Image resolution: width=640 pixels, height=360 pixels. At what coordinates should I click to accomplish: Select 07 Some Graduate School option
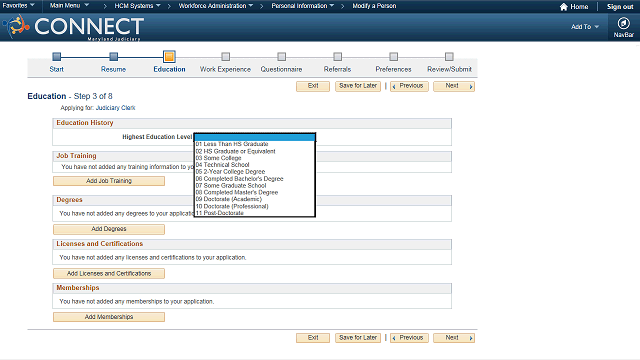(x=255, y=186)
